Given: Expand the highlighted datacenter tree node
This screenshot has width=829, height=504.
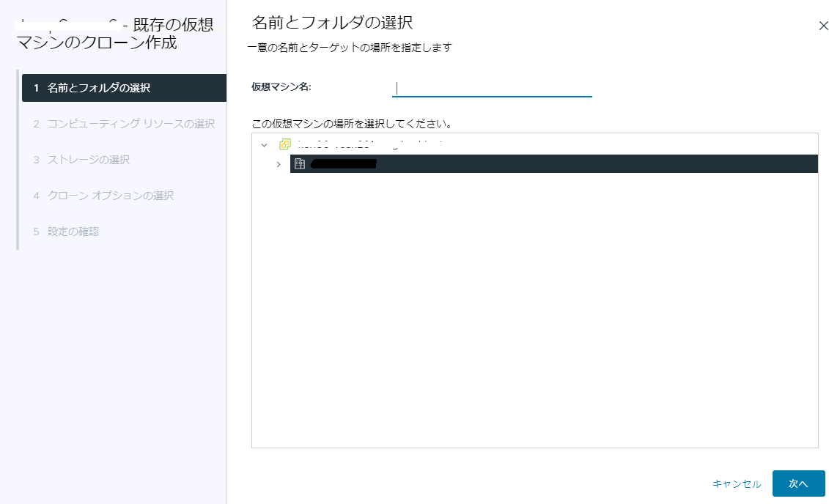Looking at the screenshot, I should click(279, 164).
